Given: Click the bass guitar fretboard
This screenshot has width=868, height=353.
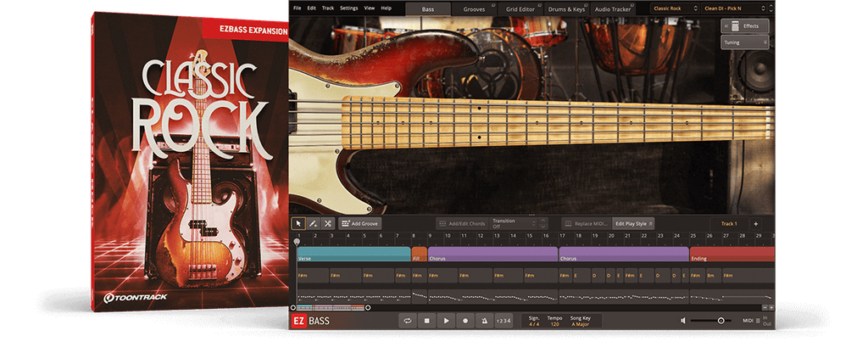Looking at the screenshot, I should coord(558,122).
